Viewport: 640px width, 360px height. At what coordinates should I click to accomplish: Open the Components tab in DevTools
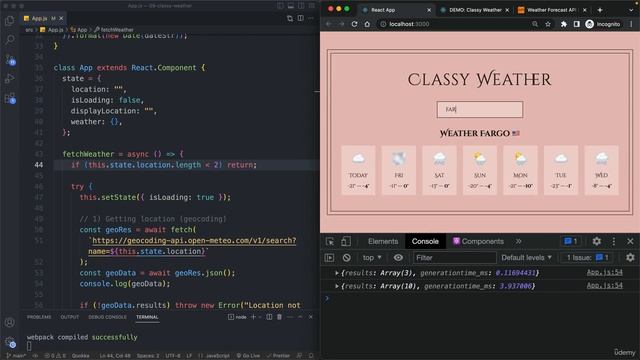[478, 241]
